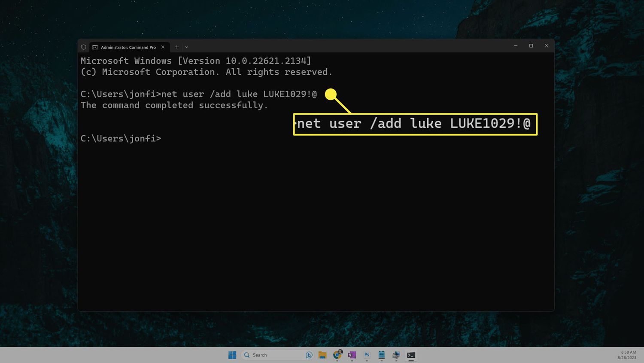The width and height of the screenshot is (644, 363).
Task: Click the Command Prompt icon on the tab
Action: (x=95, y=47)
